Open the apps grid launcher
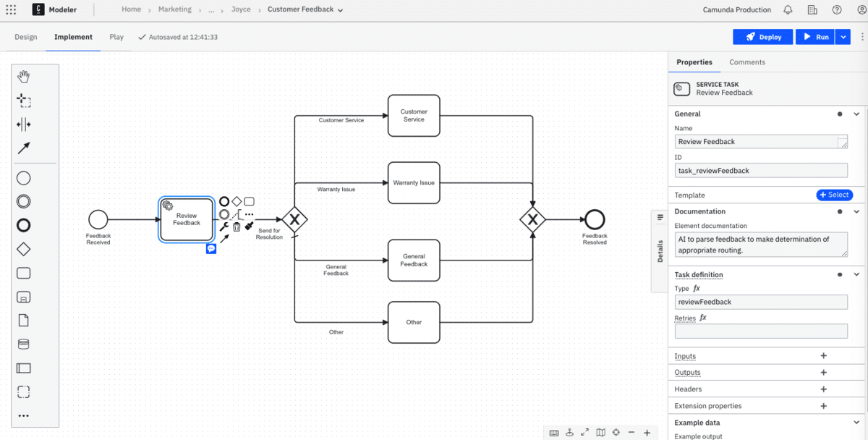868x440 pixels. pos(11,10)
